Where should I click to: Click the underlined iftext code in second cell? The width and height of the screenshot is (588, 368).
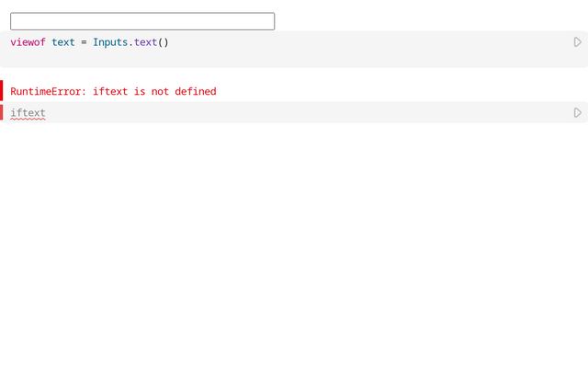pyautogui.click(x=28, y=113)
